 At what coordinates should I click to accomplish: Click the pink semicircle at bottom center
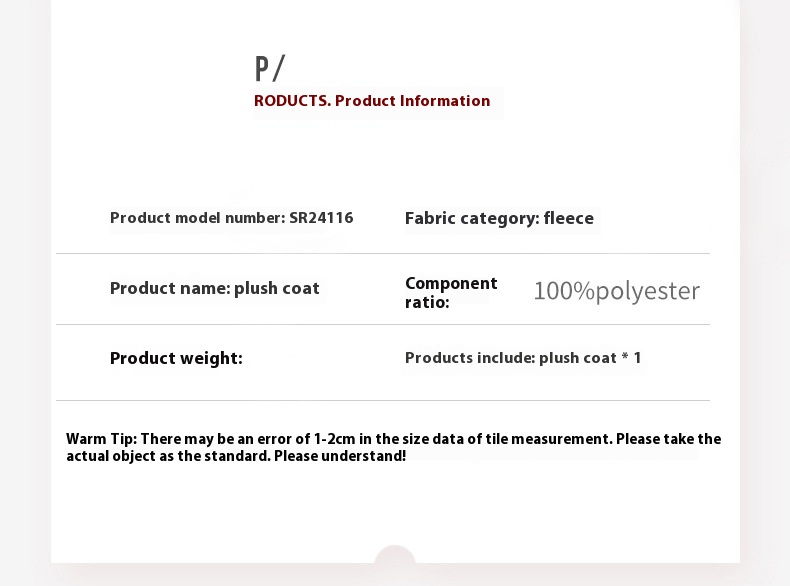click(x=395, y=554)
